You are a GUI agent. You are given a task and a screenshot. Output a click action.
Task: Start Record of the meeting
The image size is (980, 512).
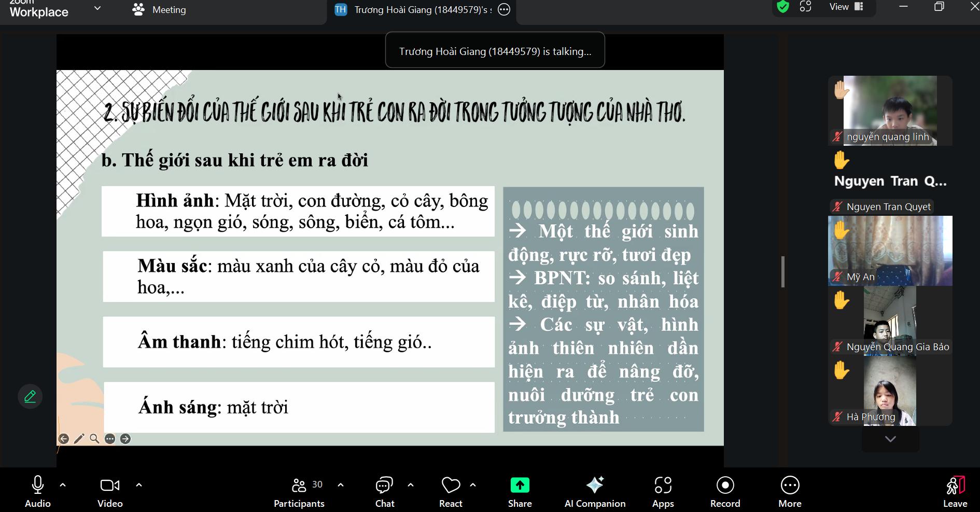[725, 492]
